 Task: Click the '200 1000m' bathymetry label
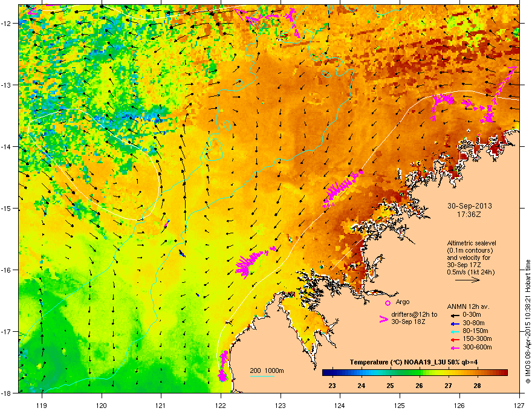pyautogui.click(x=267, y=371)
